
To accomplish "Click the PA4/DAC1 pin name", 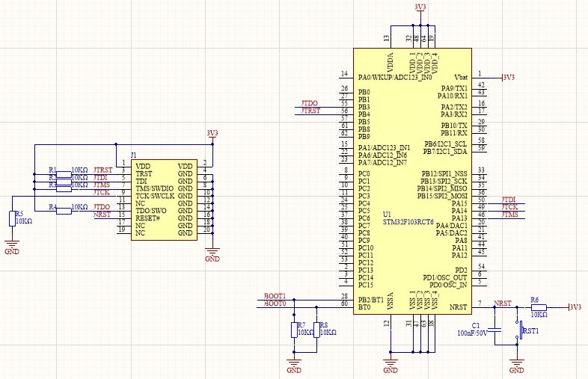I will tap(452, 226).
